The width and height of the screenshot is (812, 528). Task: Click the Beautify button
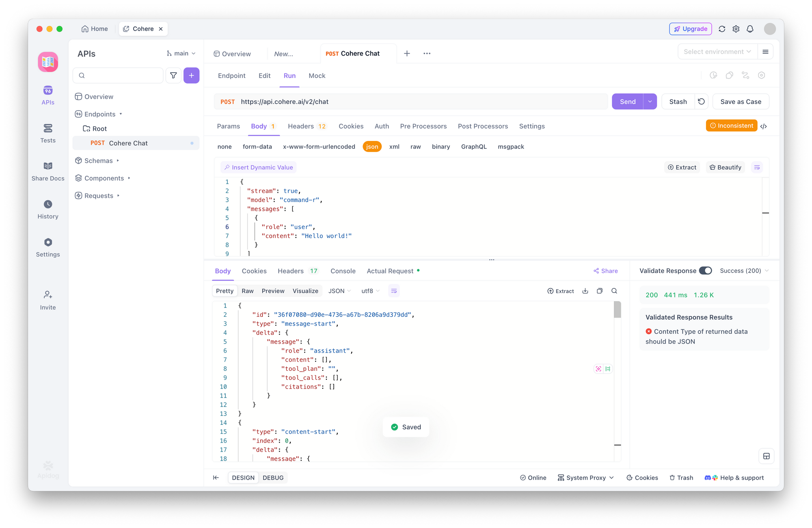pos(726,167)
